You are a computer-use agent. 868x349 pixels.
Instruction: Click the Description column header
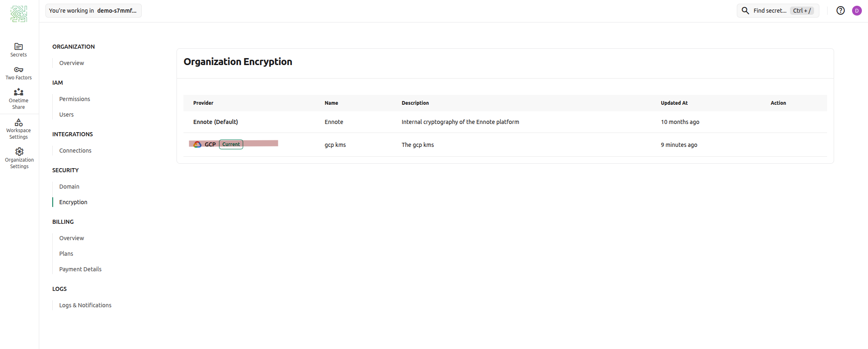tap(415, 103)
